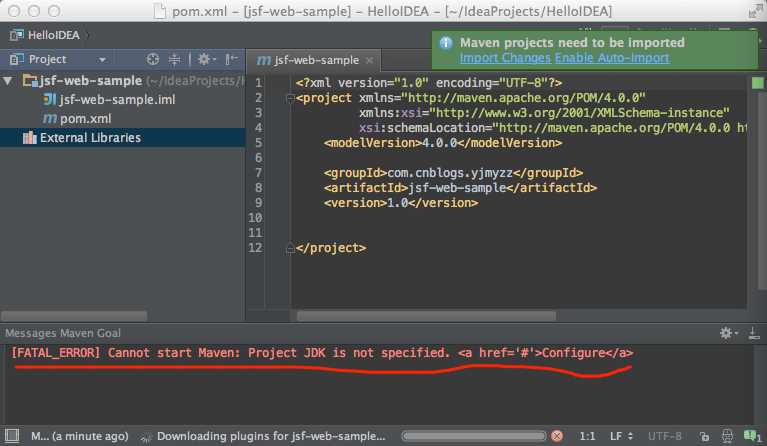Click the editor horizontal scrollbar

[426, 316]
